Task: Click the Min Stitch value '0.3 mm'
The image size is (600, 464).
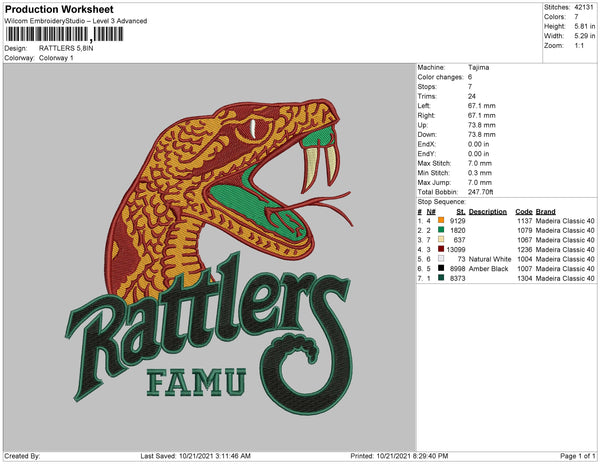Action: coord(480,173)
